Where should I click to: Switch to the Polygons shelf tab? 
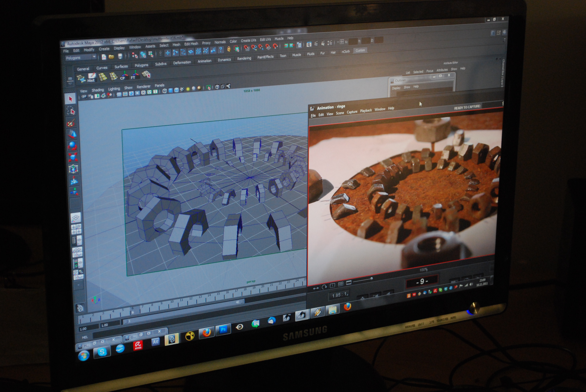click(x=141, y=65)
